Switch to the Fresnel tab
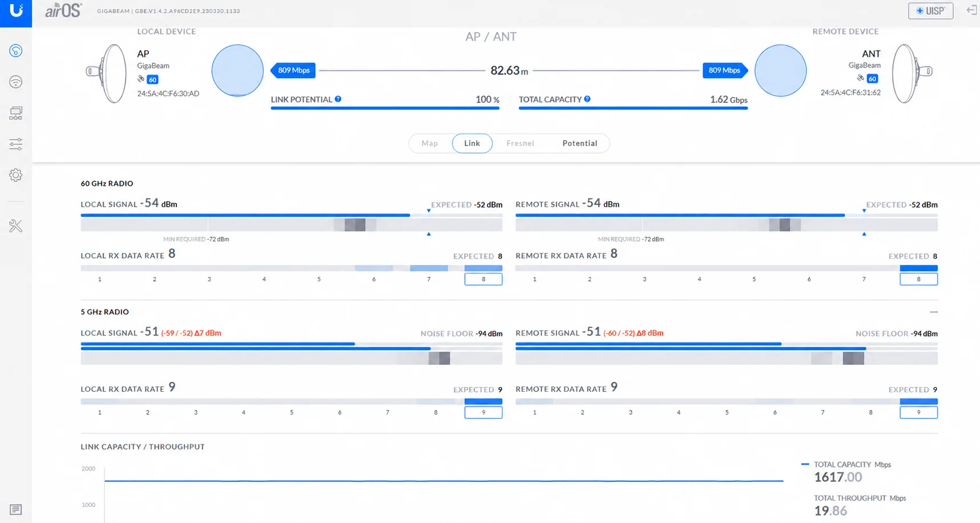Screen dimensions: 980x523 pos(520,143)
